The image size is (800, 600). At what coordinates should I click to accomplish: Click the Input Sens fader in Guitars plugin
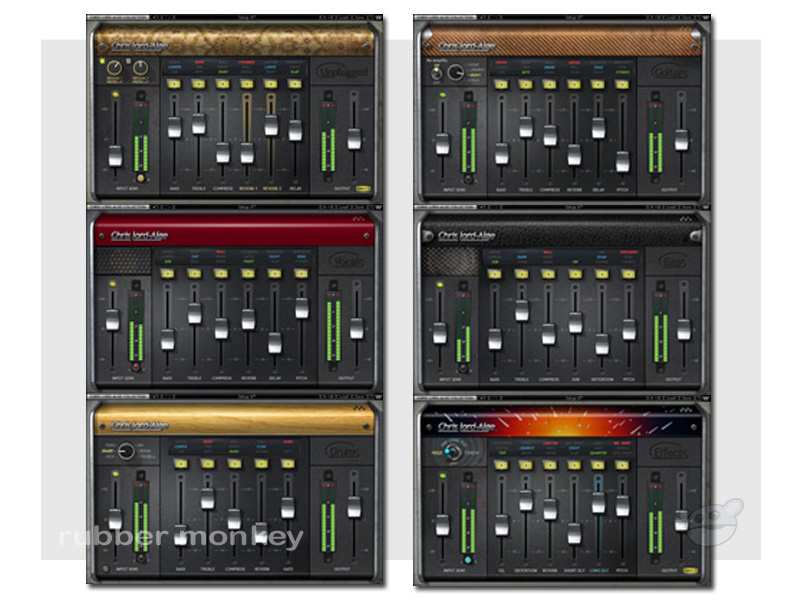coord(442,144)
